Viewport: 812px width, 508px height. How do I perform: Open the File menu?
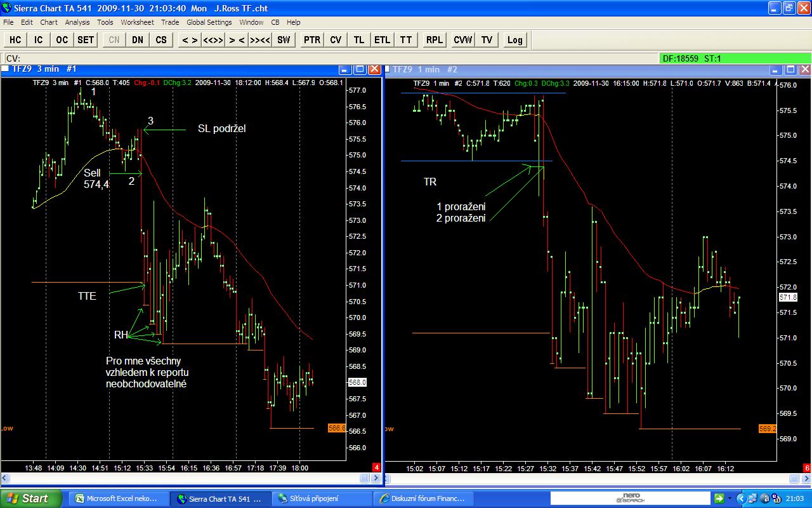(8, 22)
